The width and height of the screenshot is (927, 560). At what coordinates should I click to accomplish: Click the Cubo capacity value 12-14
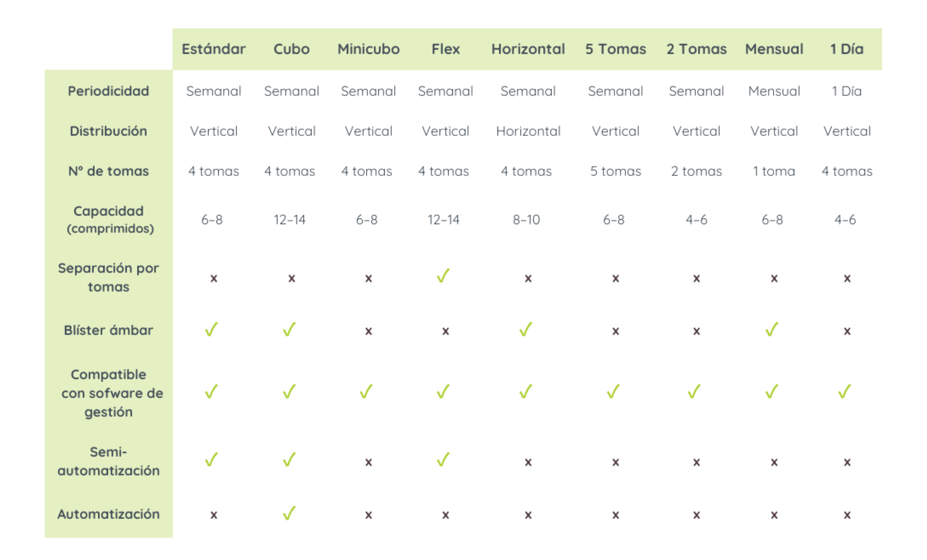tap(290, 219)
